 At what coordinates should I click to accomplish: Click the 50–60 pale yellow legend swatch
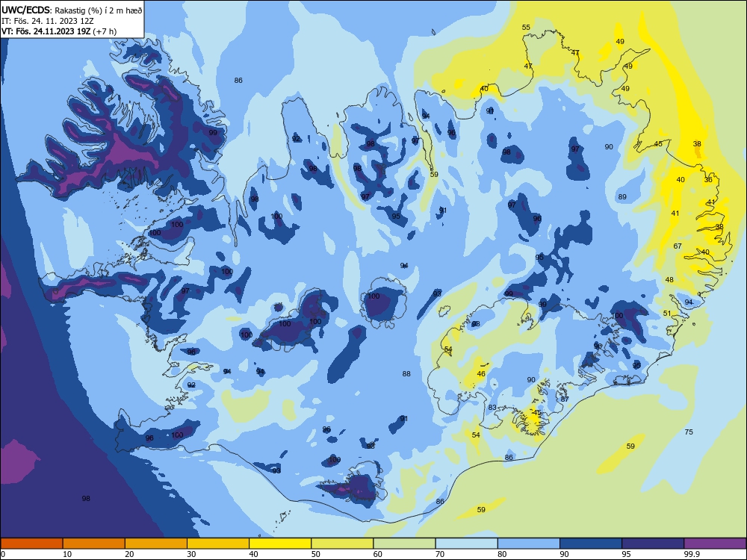[342, 544]
